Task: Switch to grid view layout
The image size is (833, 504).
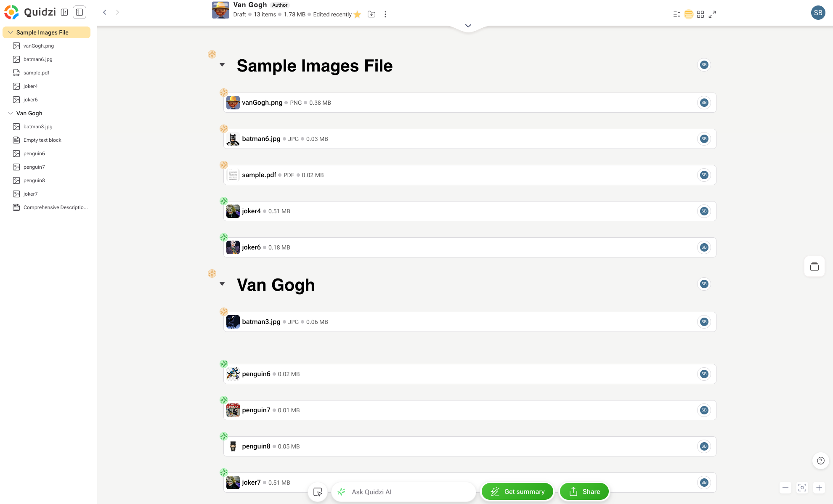Action: pyautogui.click(x=700, y=14)
